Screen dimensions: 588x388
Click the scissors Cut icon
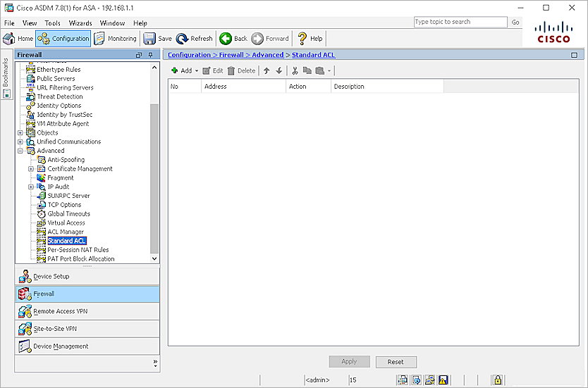pos(295,70)
